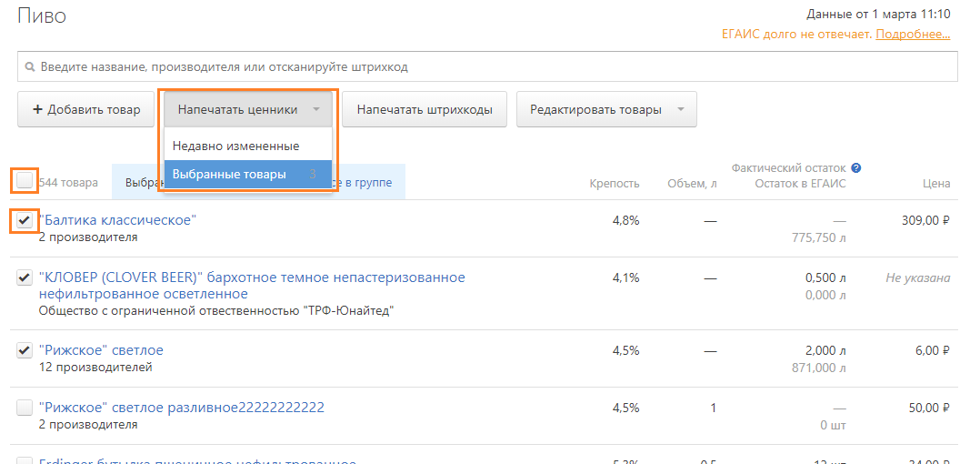980x464 pixels.
Task: Deselect the "Рижское" светлое checkbox
Action: coord(25,351)
